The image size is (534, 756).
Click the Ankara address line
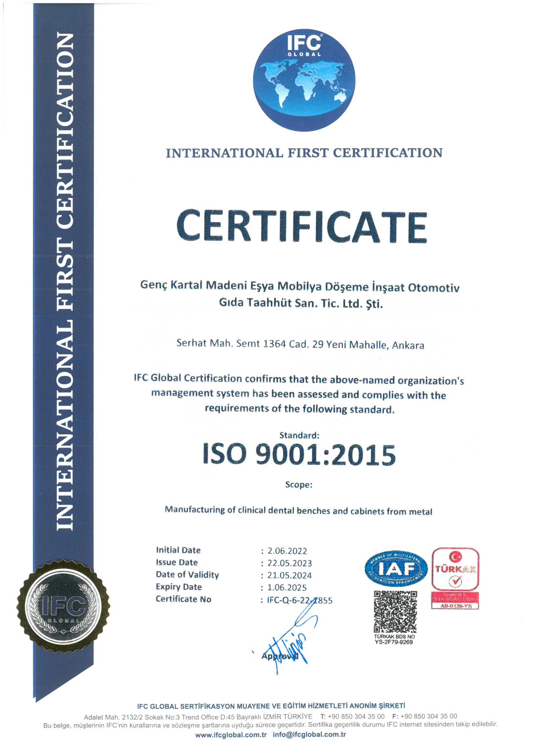(300, 344)
